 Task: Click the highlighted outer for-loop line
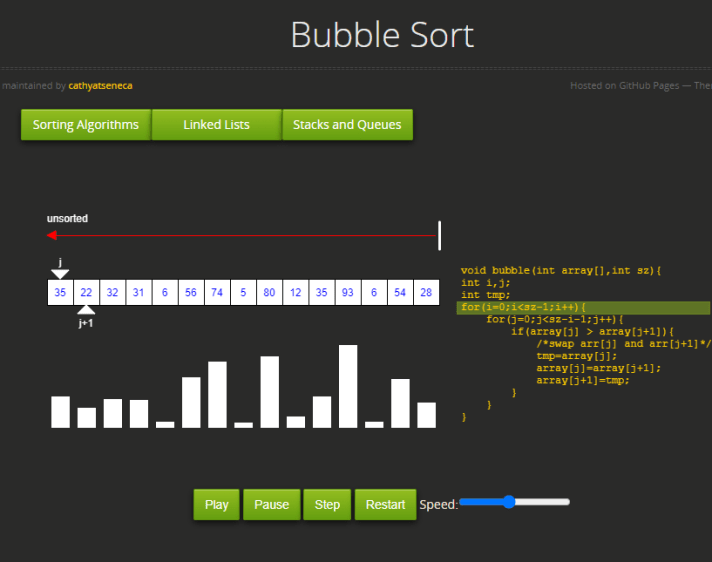[x=584, y=307]
